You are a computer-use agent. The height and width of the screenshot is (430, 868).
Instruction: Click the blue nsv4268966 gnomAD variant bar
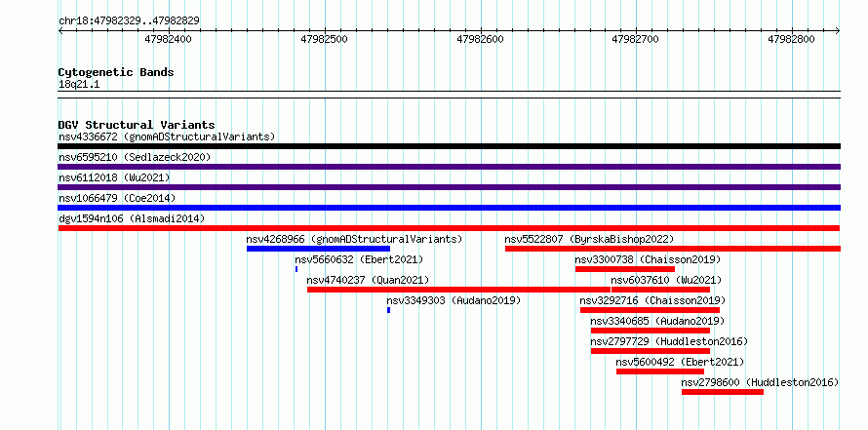pos(318,249)
